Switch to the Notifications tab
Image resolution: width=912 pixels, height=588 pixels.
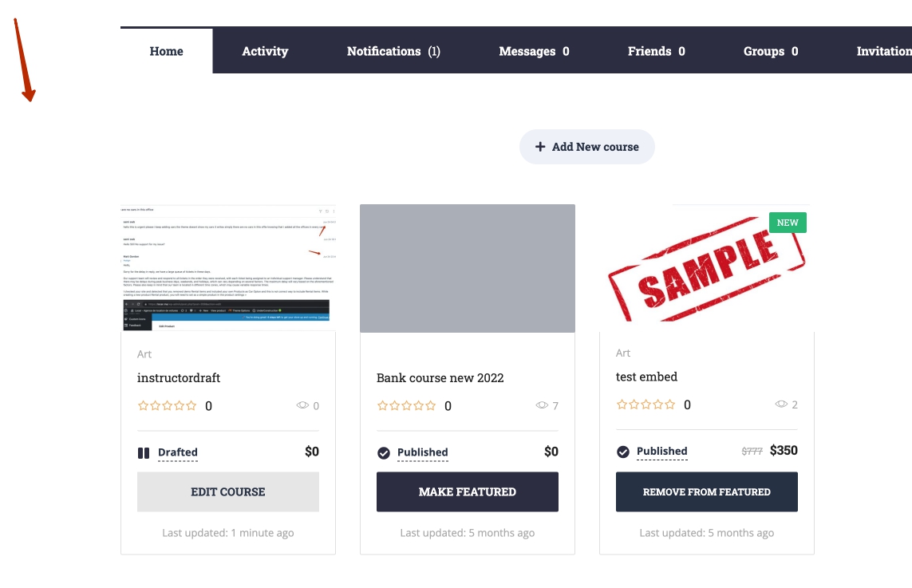click(x=393, y=51)
